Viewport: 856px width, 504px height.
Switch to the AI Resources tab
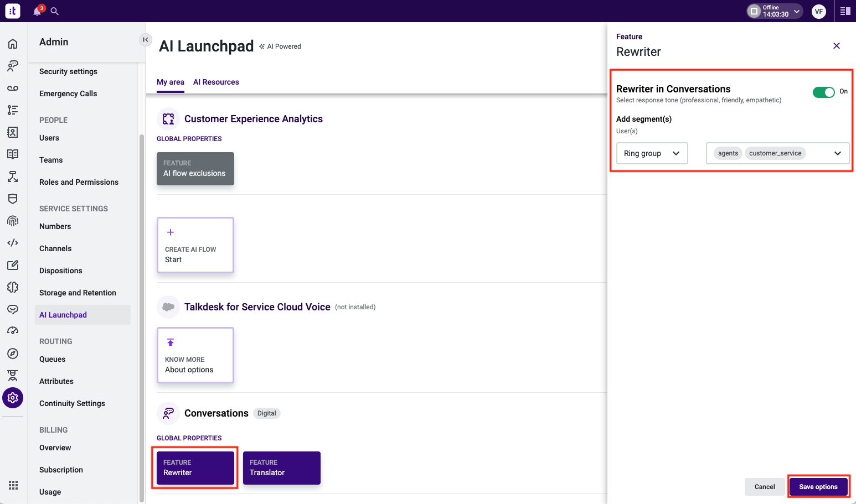216,82
